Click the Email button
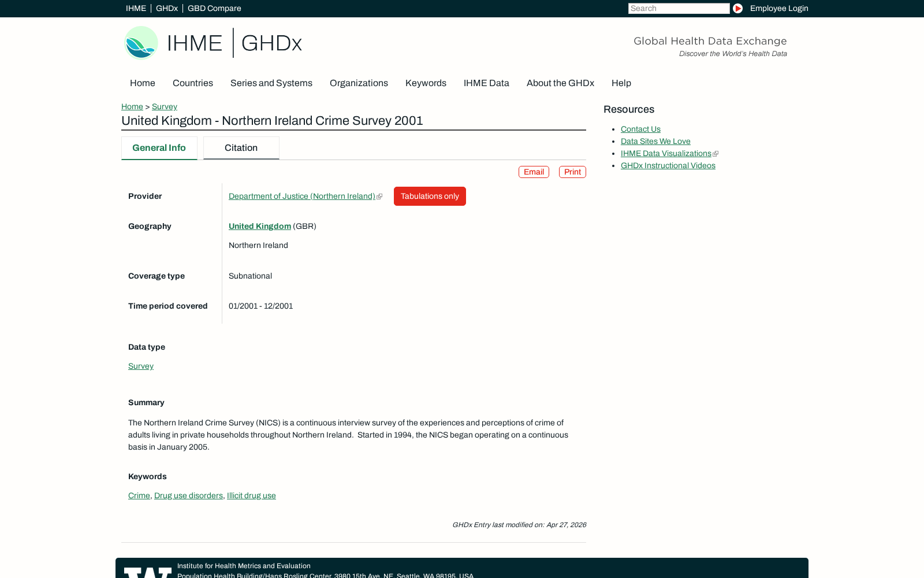924x578 pixels. (534, 172)
